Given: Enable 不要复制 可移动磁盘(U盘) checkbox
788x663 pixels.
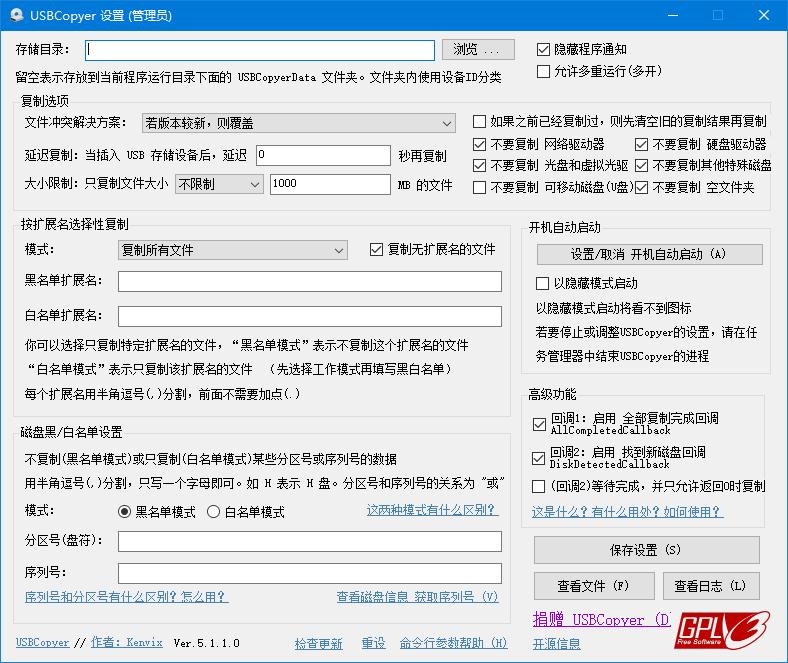Looking at the screenshot, I should [x=479, y=187].
